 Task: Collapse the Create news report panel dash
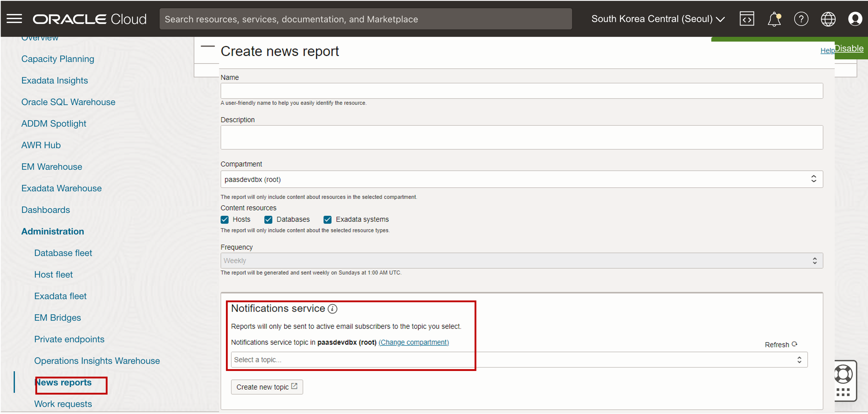click(208, 46)
